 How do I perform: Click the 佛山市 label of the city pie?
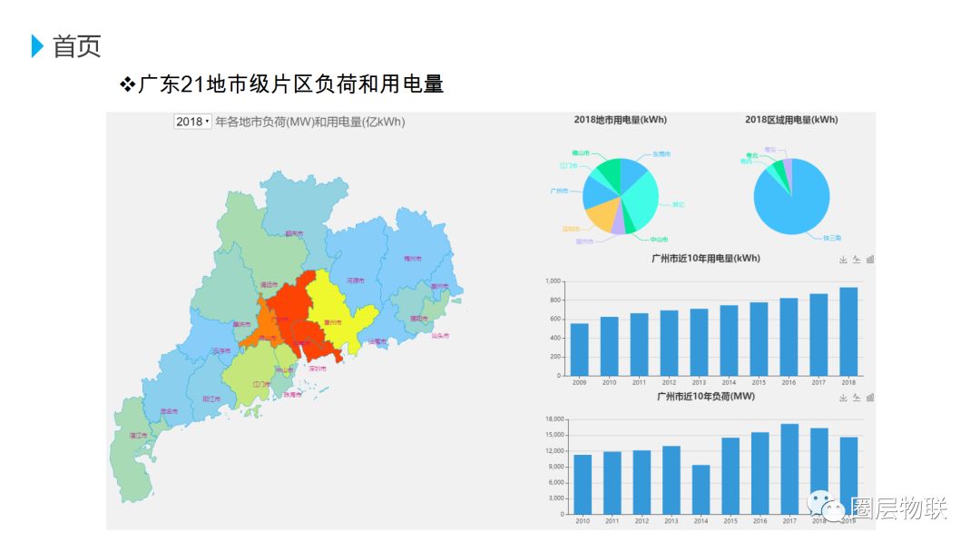pyautogui.click(x=581, y=153)
